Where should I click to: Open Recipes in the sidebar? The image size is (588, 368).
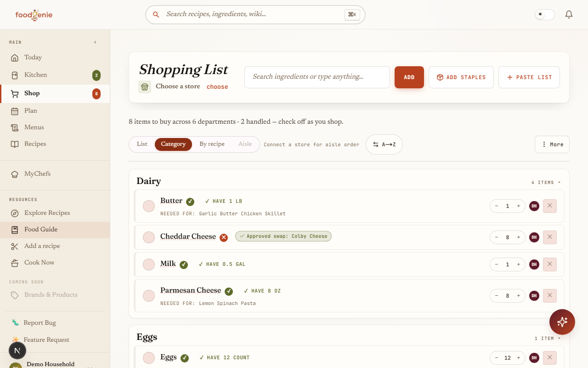point(55,144)
